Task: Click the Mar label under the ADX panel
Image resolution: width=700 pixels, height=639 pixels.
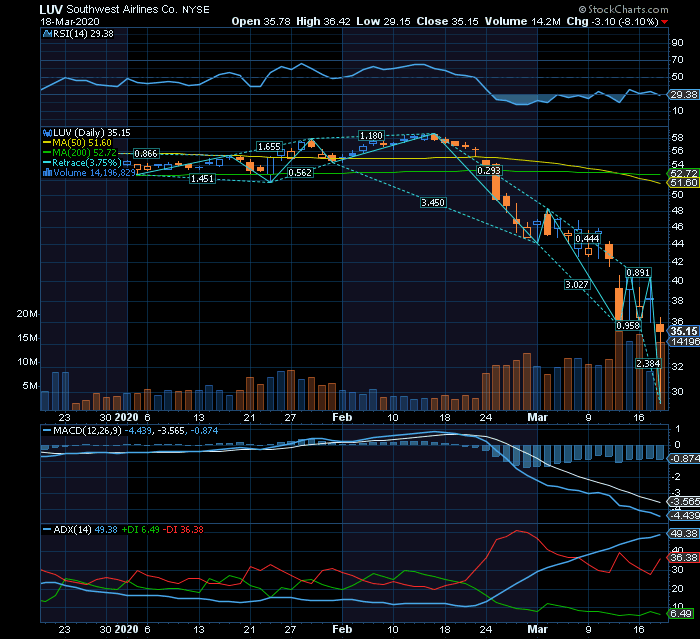Action: pyautogui.click(x=538, y=629)
